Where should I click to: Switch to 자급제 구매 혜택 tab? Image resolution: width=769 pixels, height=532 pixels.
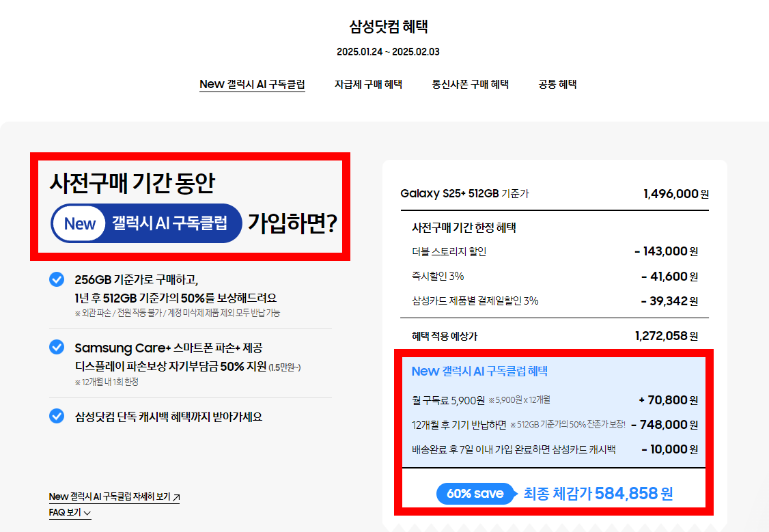pos(368,84)
